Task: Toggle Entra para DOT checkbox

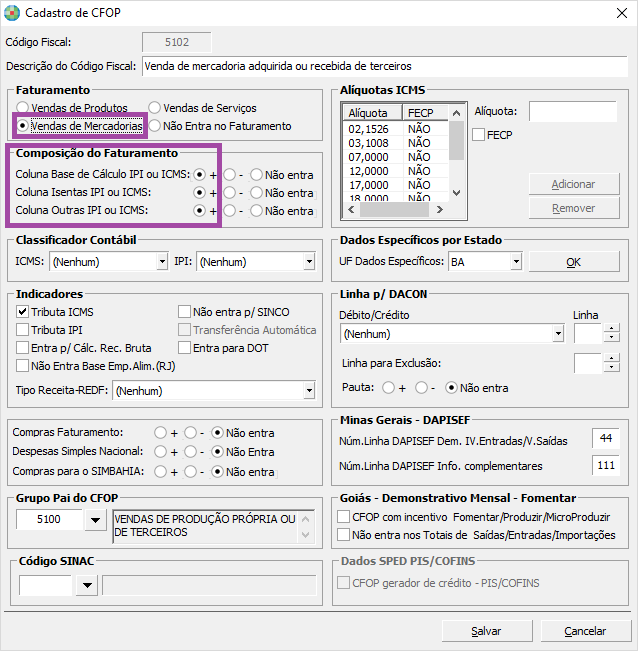Action: (184, 348)
